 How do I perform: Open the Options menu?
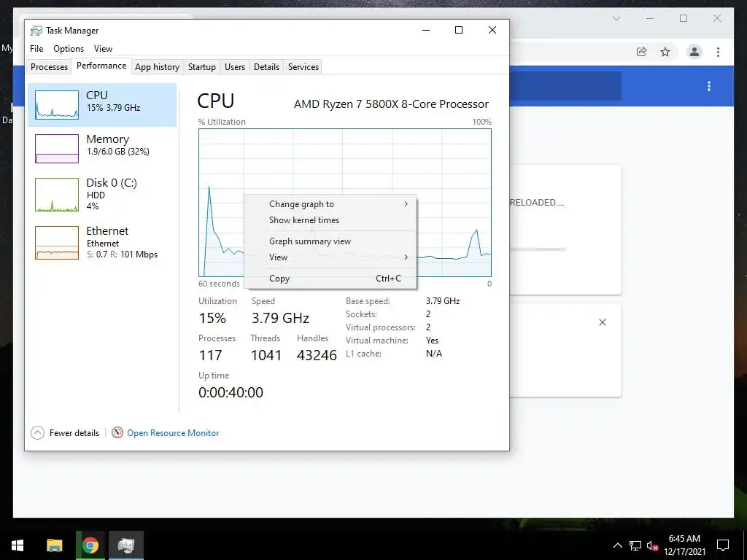click(x=69, y=49)
